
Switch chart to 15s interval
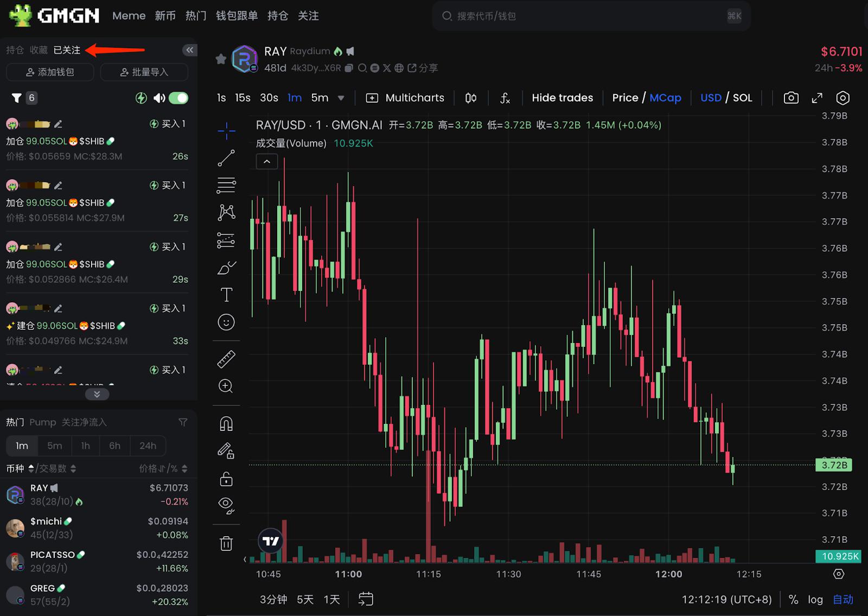[242, 98]
